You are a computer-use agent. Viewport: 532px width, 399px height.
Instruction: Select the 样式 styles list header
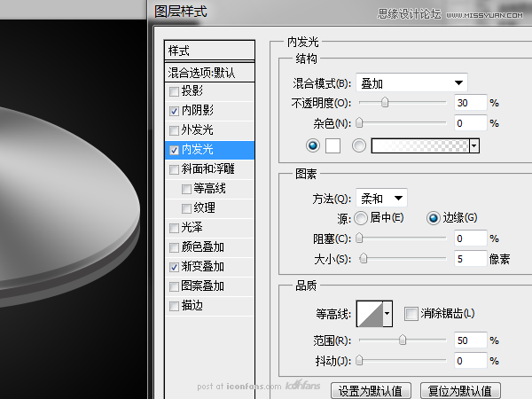click(209, 51)
